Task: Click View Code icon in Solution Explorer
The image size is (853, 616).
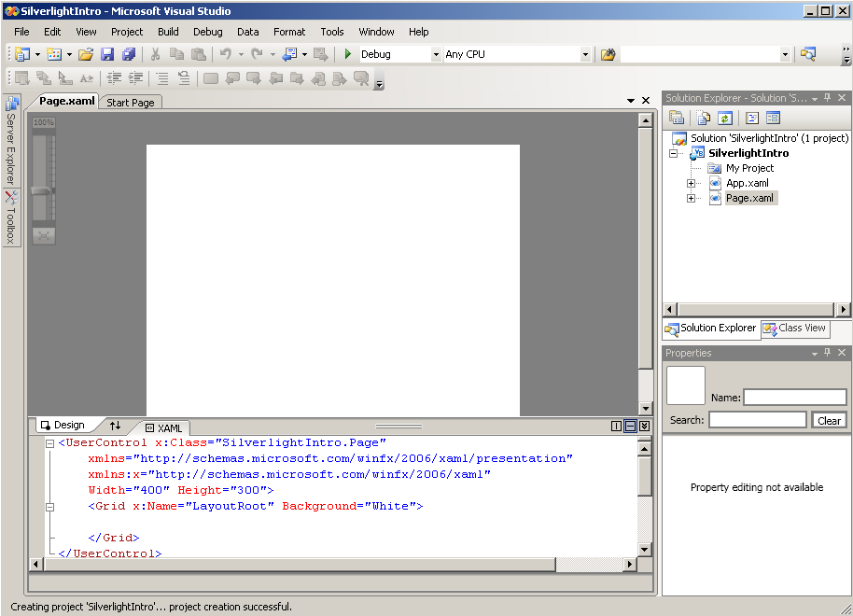Action: click(752, 118)
